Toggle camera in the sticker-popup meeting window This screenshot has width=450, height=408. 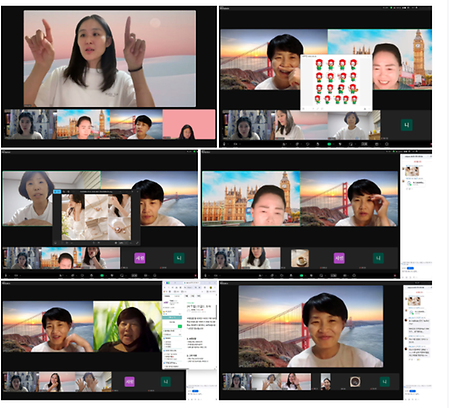(235, 144)
